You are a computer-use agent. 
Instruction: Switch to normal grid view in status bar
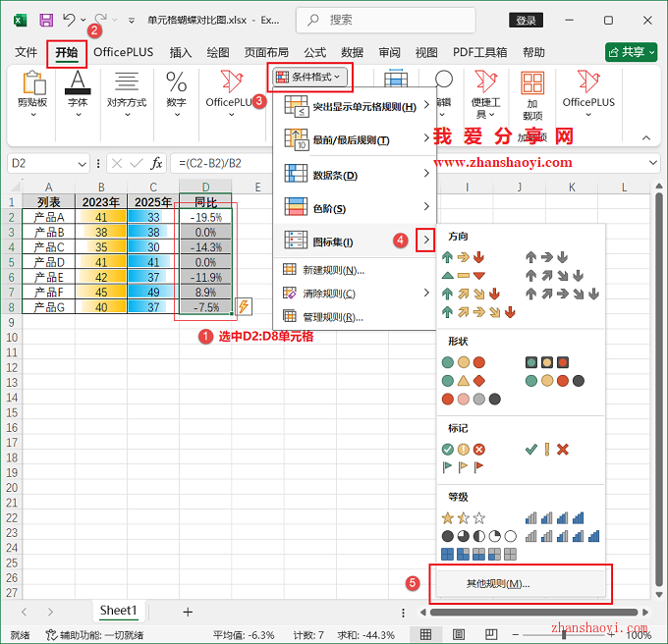[x=425, y=634]
